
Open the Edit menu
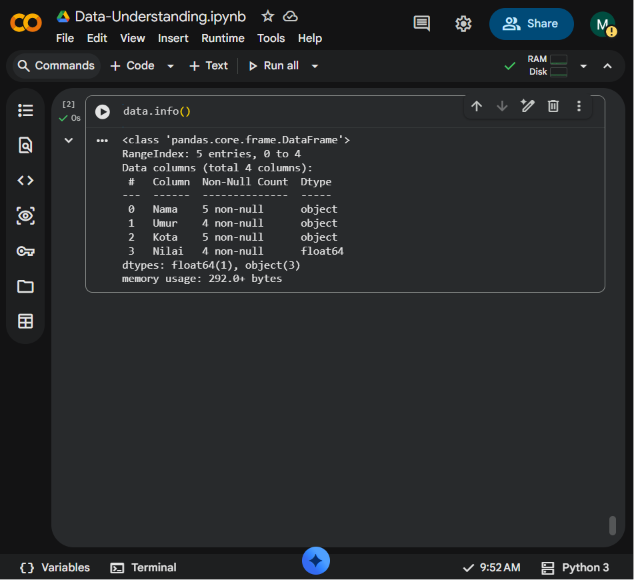[x=97, y=38]
